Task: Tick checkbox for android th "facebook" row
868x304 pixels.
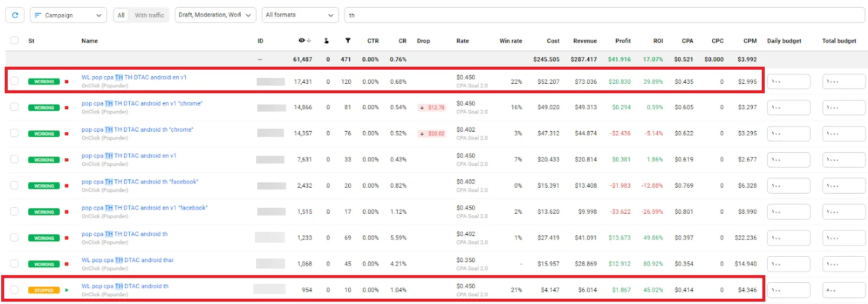Action: coord(15,185)
